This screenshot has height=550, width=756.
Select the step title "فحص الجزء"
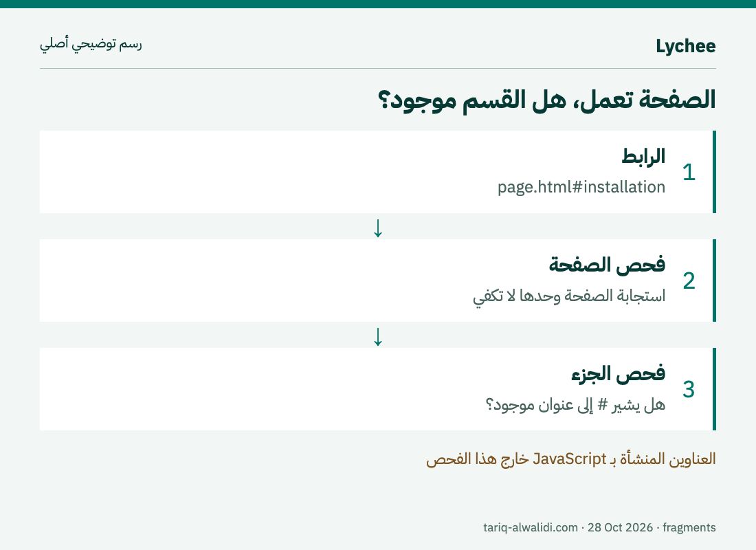pyautogui.click(x=618, y=373)
